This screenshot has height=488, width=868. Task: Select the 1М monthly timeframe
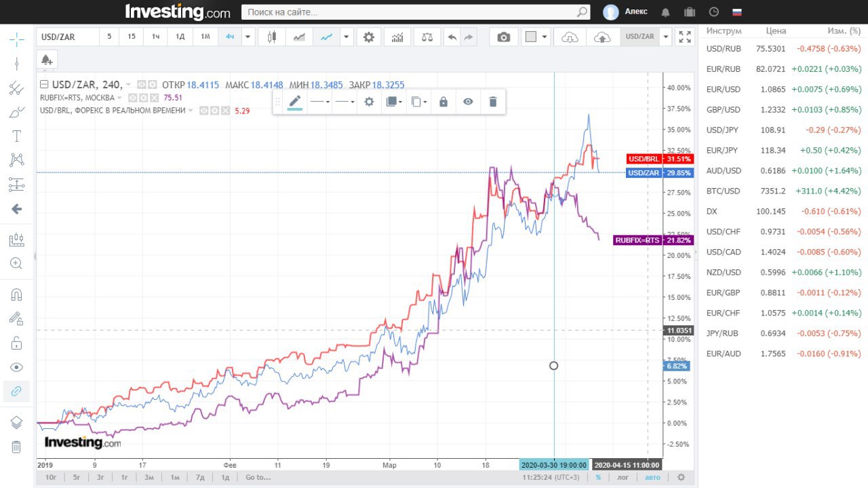click(205, 37)
